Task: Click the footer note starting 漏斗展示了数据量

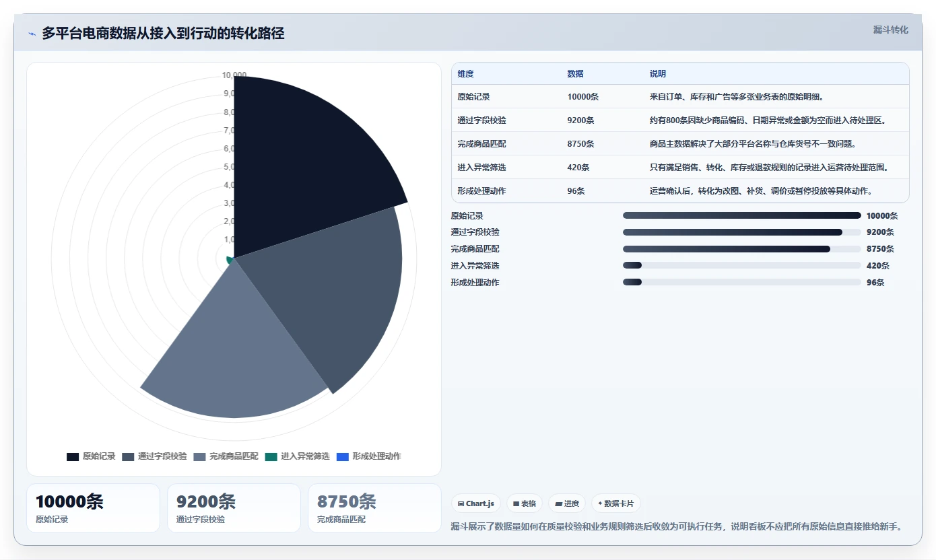Action: pyautogui.click(x=676, y=526)
